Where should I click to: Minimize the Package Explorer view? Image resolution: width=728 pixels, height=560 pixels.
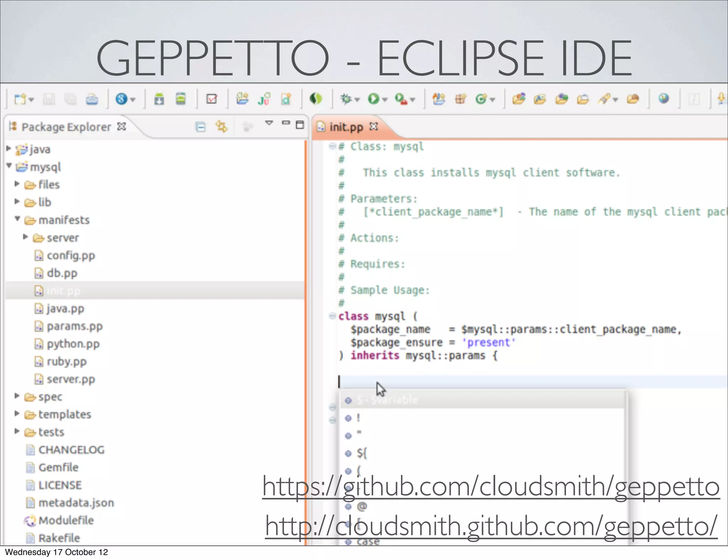[x=286, y=123]
